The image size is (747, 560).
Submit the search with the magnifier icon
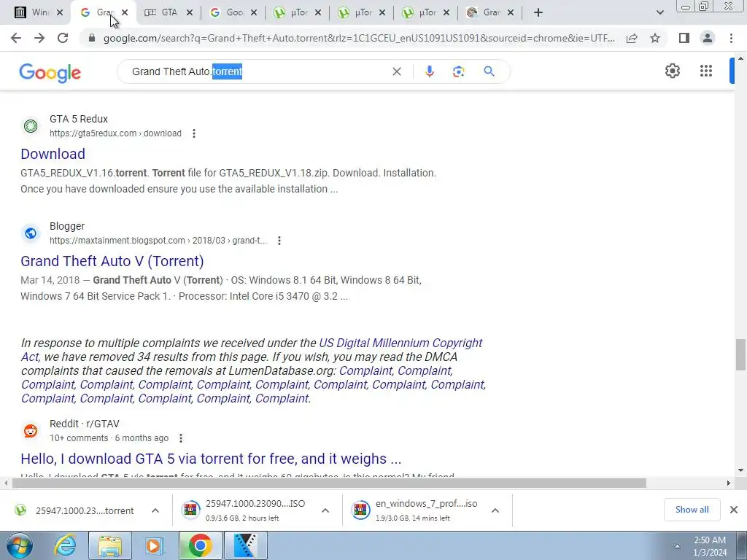tap(489, 71)
